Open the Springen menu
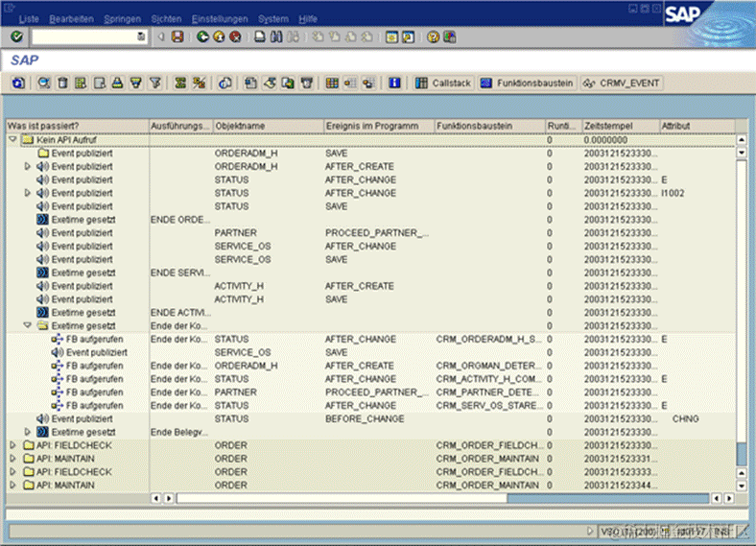756x546 pixels. 123,19
